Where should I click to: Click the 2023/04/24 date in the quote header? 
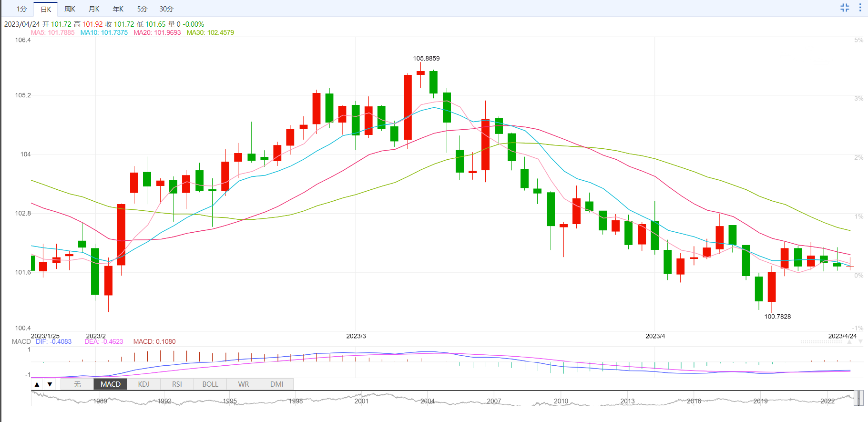pos(22,24)
